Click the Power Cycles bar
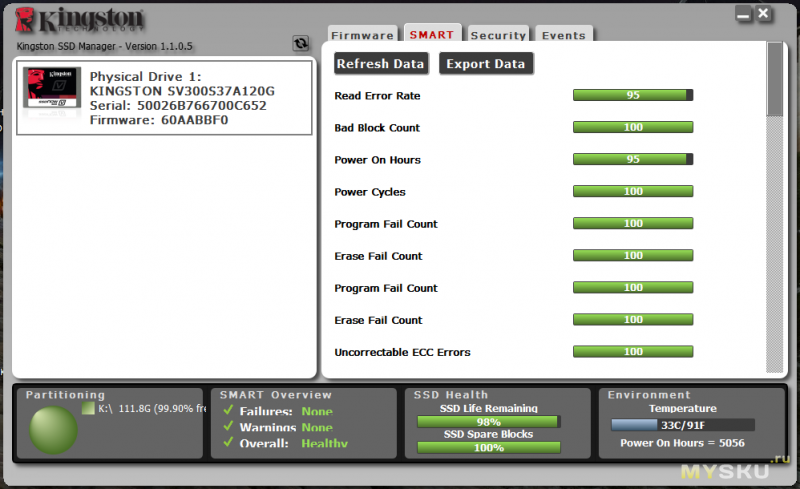This screenshot has height=489, width=800. [633, 191]
